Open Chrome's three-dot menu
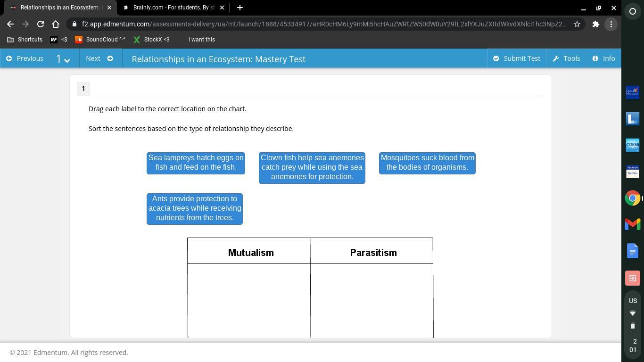 tap(611, 24)
